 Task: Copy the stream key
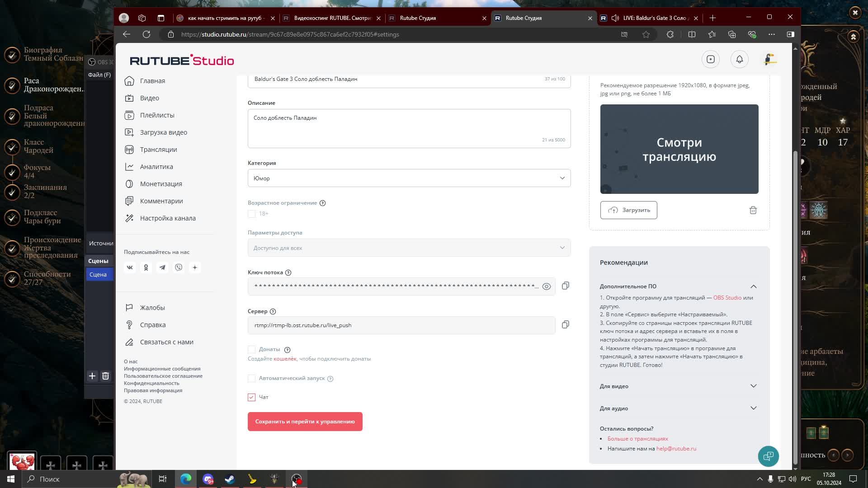pos(565,286)
